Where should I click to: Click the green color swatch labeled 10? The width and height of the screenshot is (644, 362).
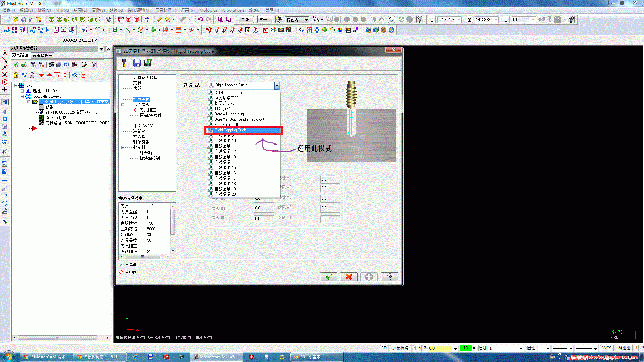[x=465, y=348]
